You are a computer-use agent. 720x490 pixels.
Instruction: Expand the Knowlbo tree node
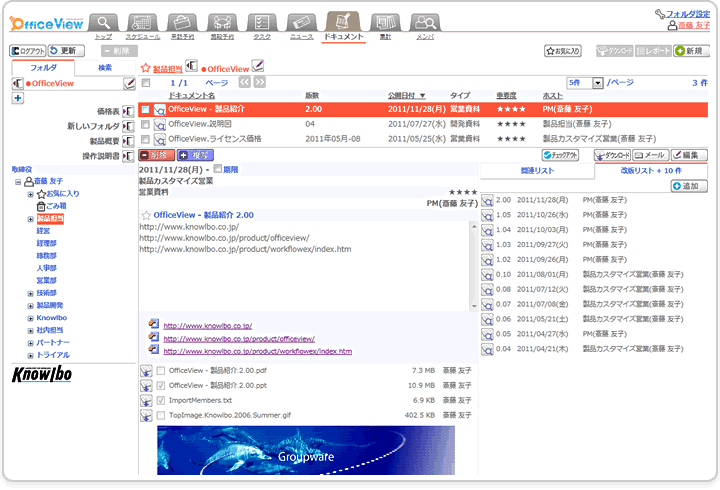[x=30, y=318]
